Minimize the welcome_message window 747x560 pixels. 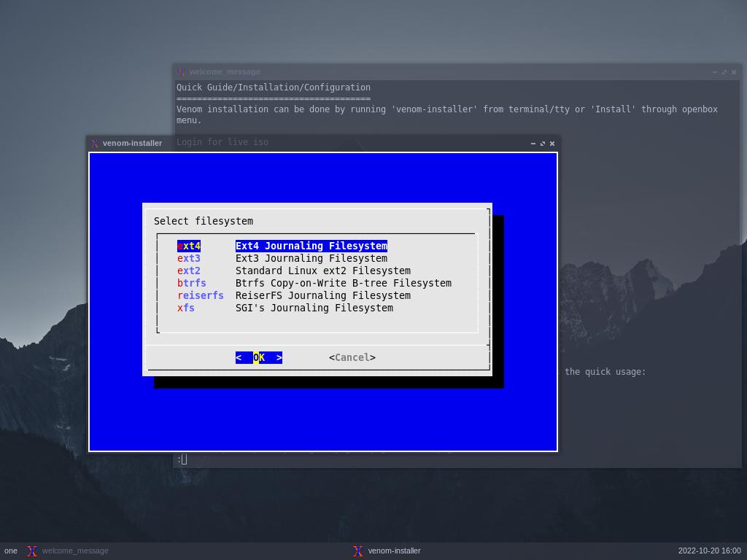pyautogui.click(x=715, y=72)
